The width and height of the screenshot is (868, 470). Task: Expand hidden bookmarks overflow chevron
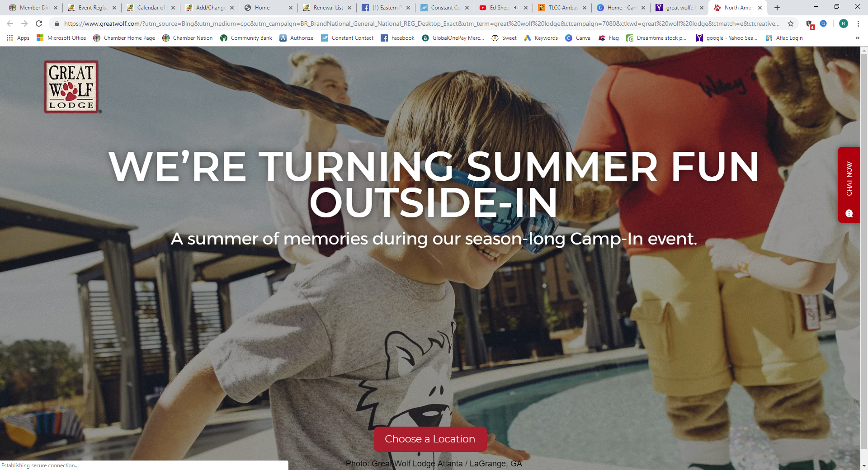pyautogui.click(x=858, y=38)
